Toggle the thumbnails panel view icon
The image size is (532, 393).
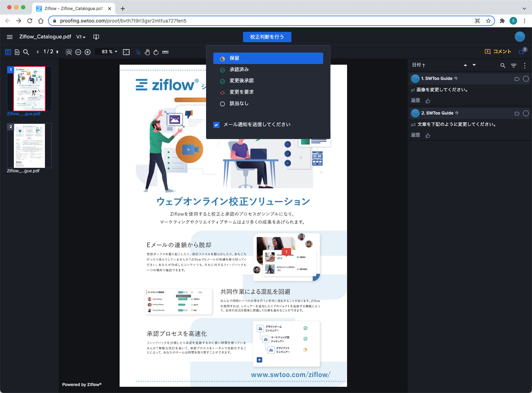click(8, 52)
